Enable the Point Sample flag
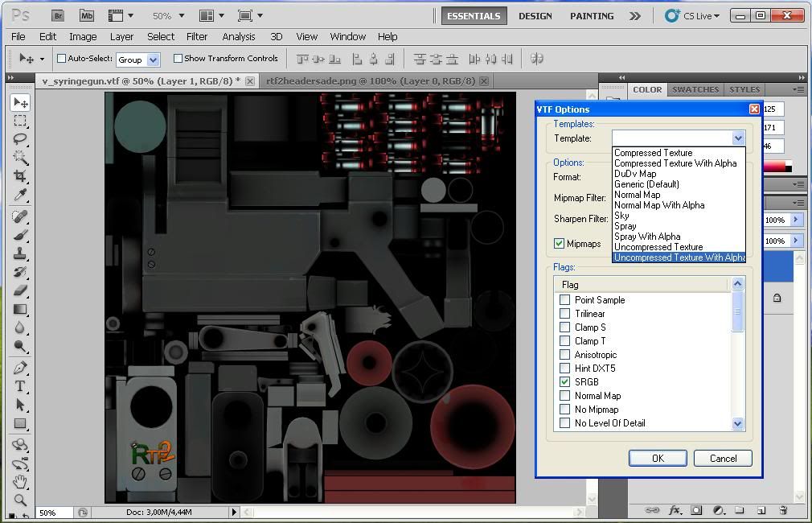The height and width of the screenshot is (523, 812). 564,300
